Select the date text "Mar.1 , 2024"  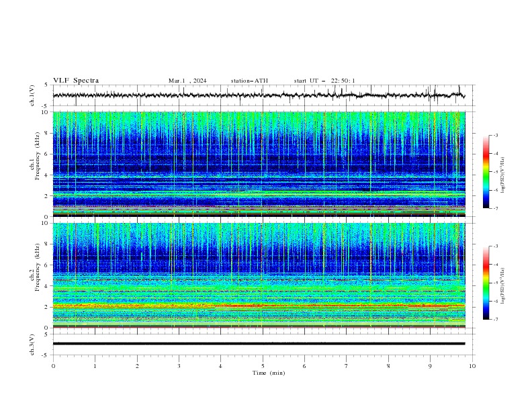pos(187,81)
